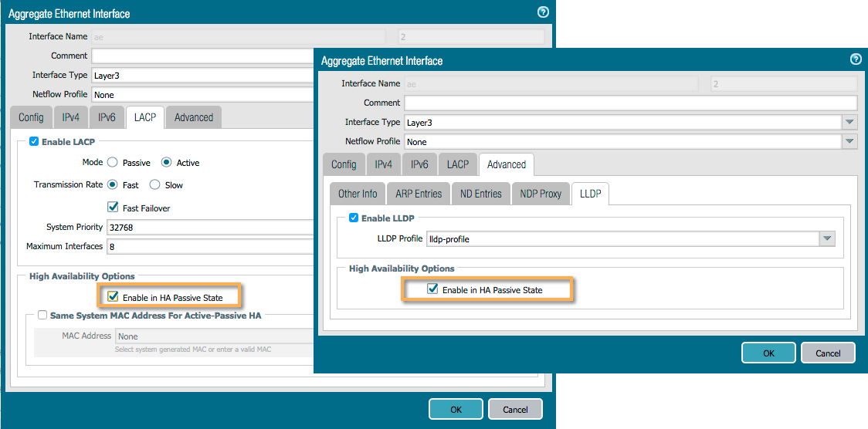Viewport: 868px width, 429px height.
Task: Click Cancel in the back LACP dialog
Action: 515,409
